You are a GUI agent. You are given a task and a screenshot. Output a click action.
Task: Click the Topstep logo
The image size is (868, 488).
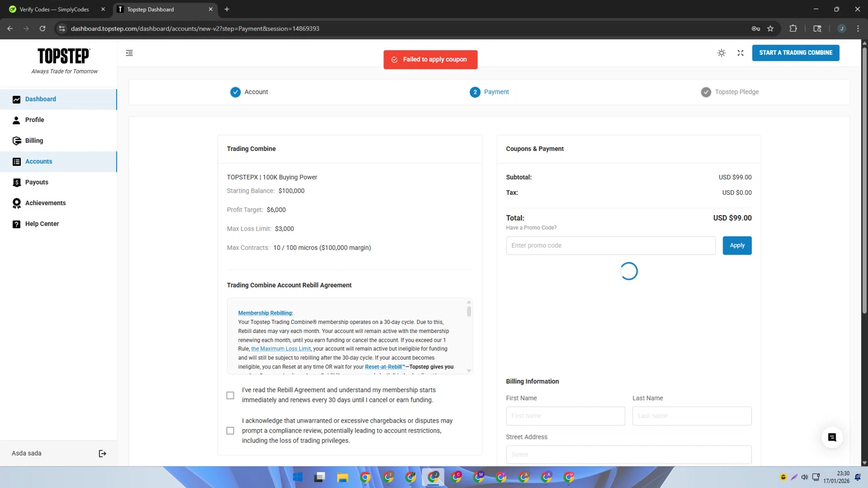click(x=64, y=61)
